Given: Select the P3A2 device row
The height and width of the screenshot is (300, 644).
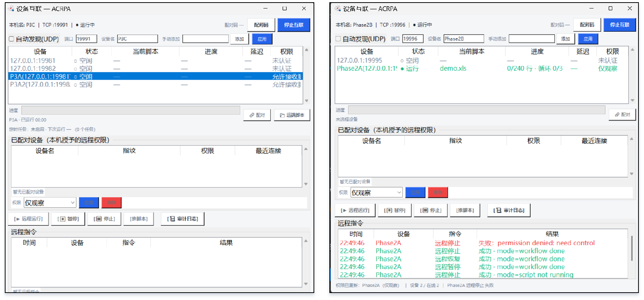Looking at the screenshot, I should coord(155,84).
